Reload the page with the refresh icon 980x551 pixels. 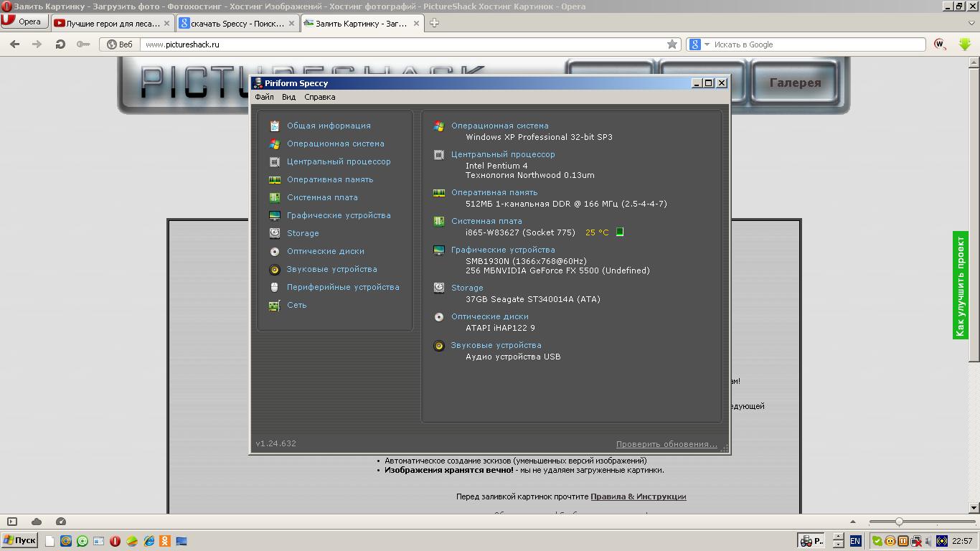tap(60, 44)
